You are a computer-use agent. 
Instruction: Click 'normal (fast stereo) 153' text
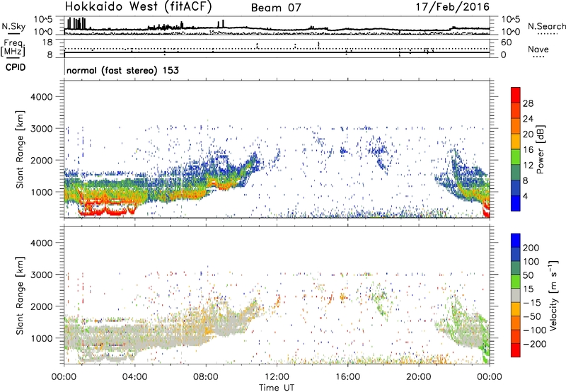coord(122,70)
